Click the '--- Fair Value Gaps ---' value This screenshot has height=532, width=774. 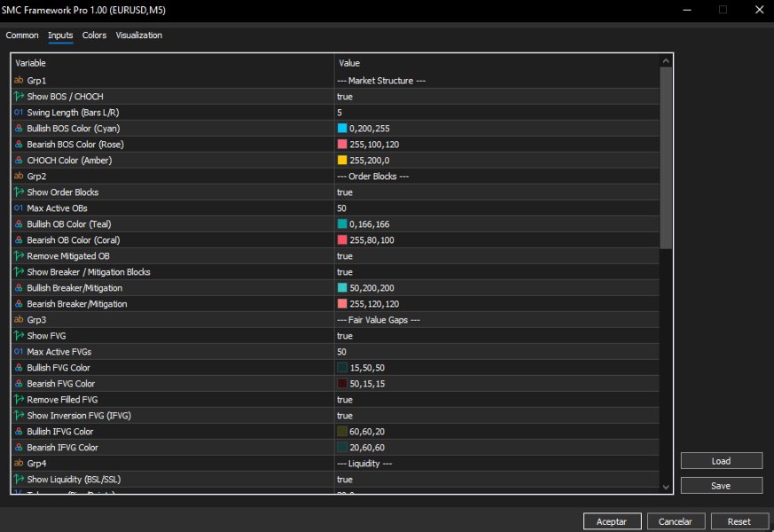pos(379,320)
